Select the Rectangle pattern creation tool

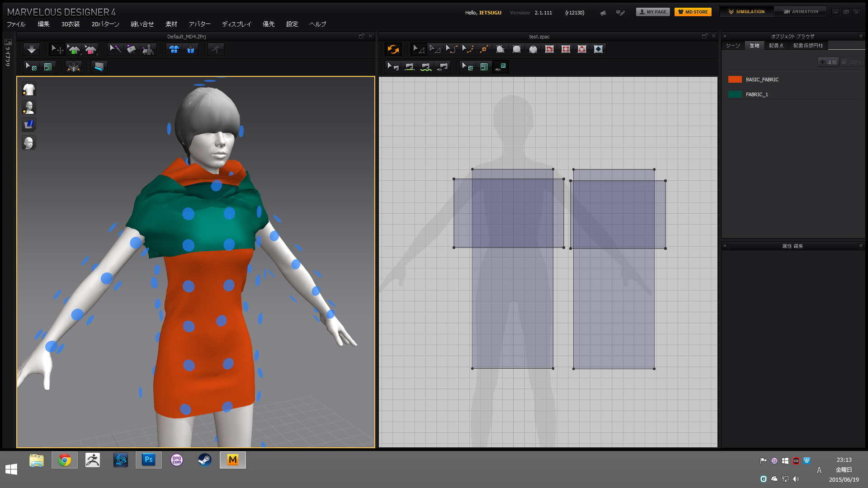[517, 49]
